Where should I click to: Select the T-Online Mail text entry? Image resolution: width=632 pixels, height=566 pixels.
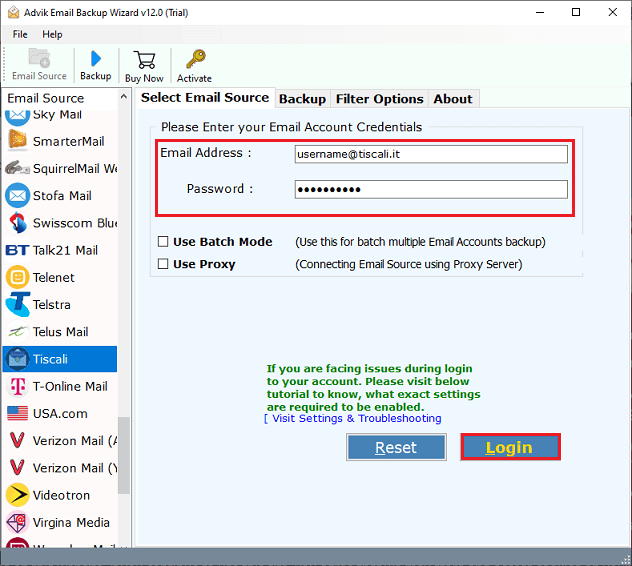tap(70, 386)
